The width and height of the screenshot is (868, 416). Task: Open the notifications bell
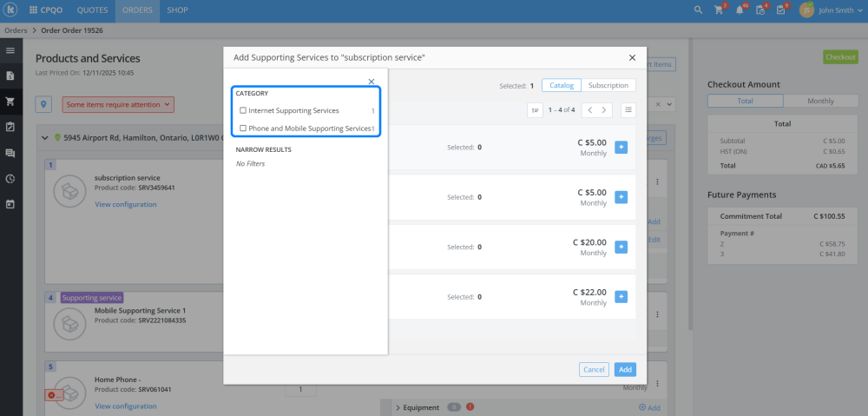(x=740, y=10)
